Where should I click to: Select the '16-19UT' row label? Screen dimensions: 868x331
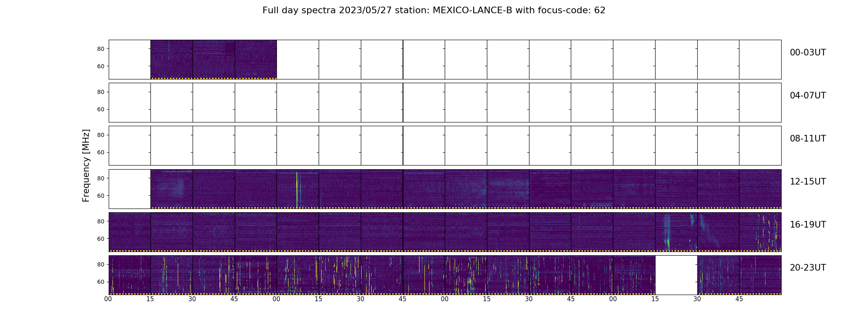[x=808, y=225]
